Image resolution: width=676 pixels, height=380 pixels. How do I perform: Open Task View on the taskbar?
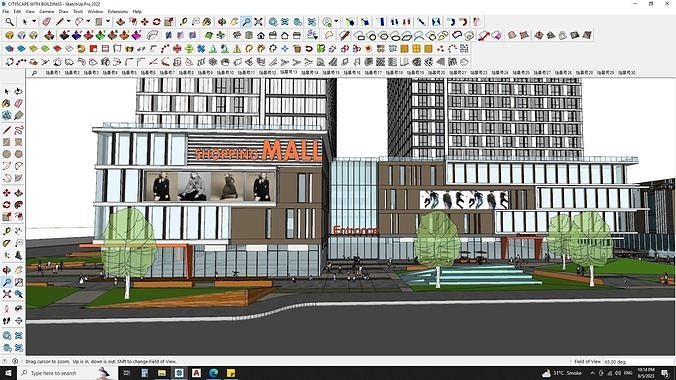pos(127,373)
